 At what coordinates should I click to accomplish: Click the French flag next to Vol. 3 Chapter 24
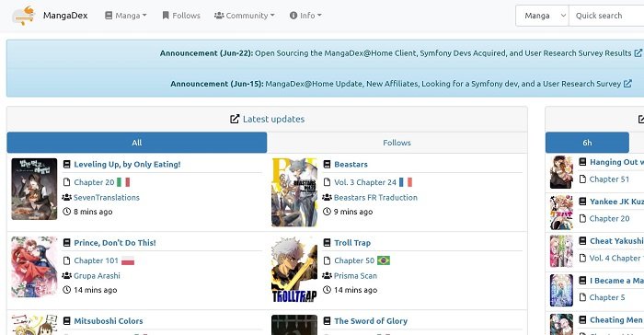click(x=406, y=182)
